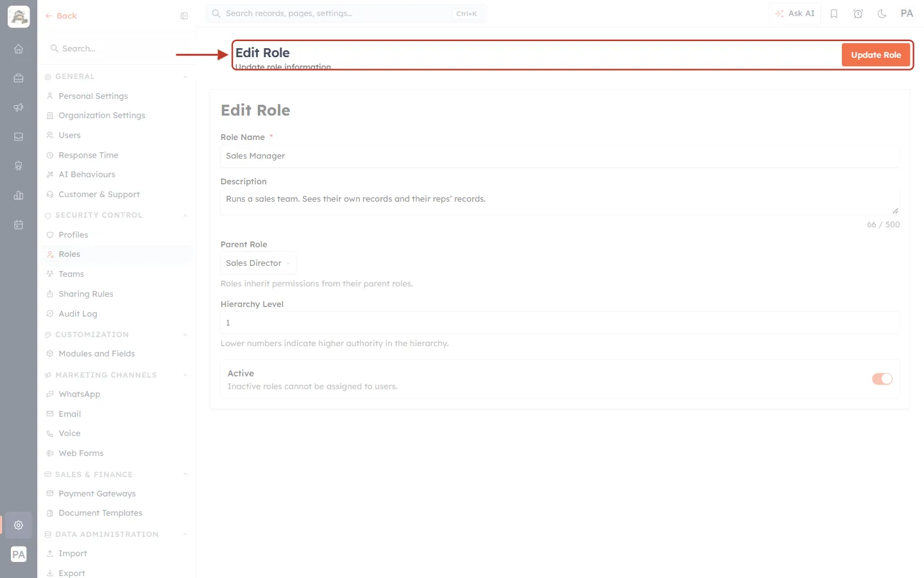Open the Parent Role dropdown
Screen dimensions: 924x578
pyautogui.click(x=259, y=263)
